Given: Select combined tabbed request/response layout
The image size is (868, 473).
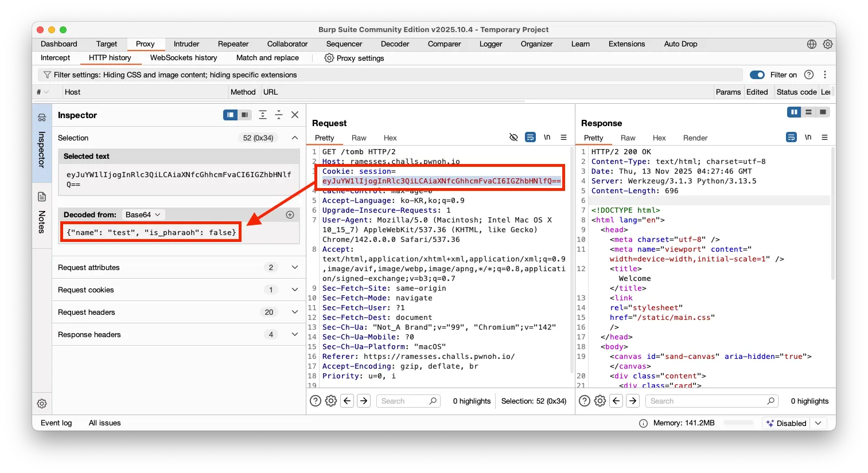Looking at the screenshot, I should tap(823, 112).
